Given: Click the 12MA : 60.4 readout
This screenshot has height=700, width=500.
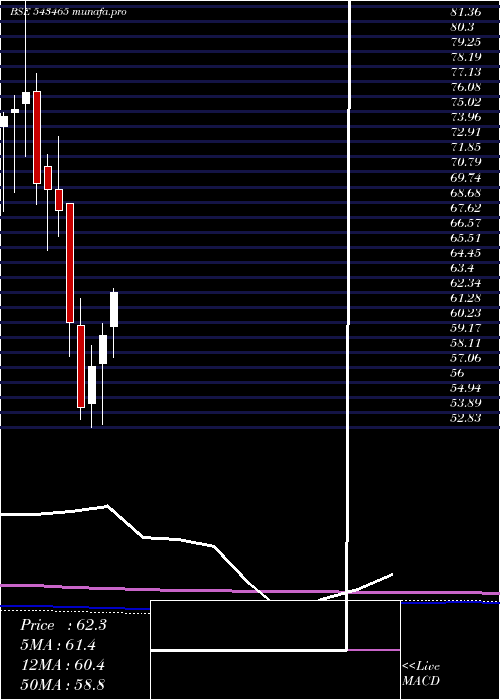Looking at the screenshot, I should (x=63, y=665).
